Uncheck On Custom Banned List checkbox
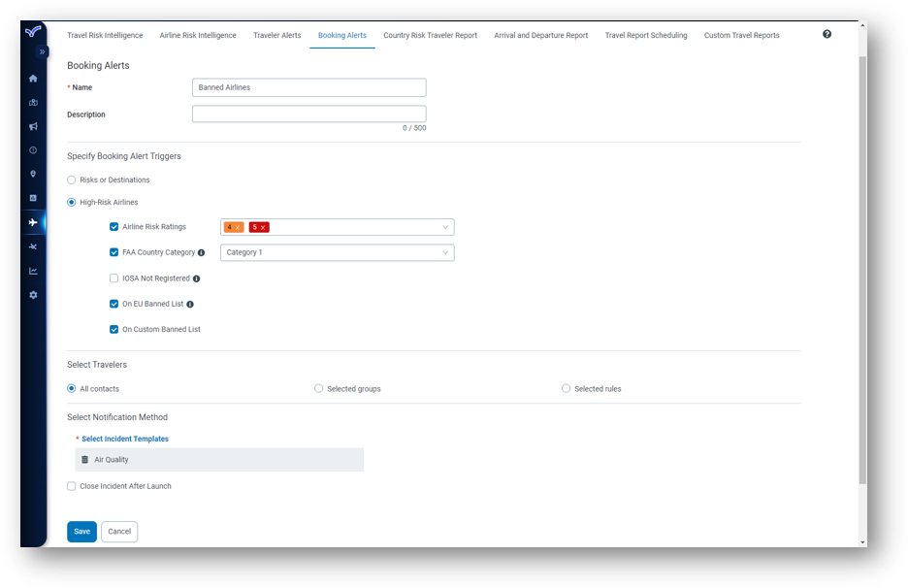The image size is (908, 588). click(x=114, y=329)
